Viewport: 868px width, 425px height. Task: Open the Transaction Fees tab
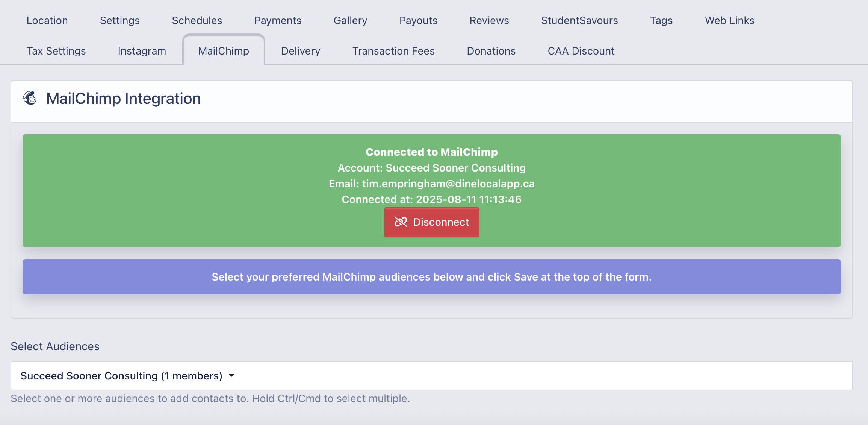point(393,51)
